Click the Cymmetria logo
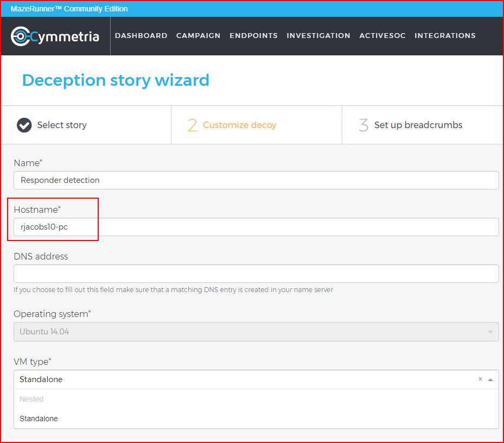The width and height of the screenshot is (504, 443). (55, 36)
